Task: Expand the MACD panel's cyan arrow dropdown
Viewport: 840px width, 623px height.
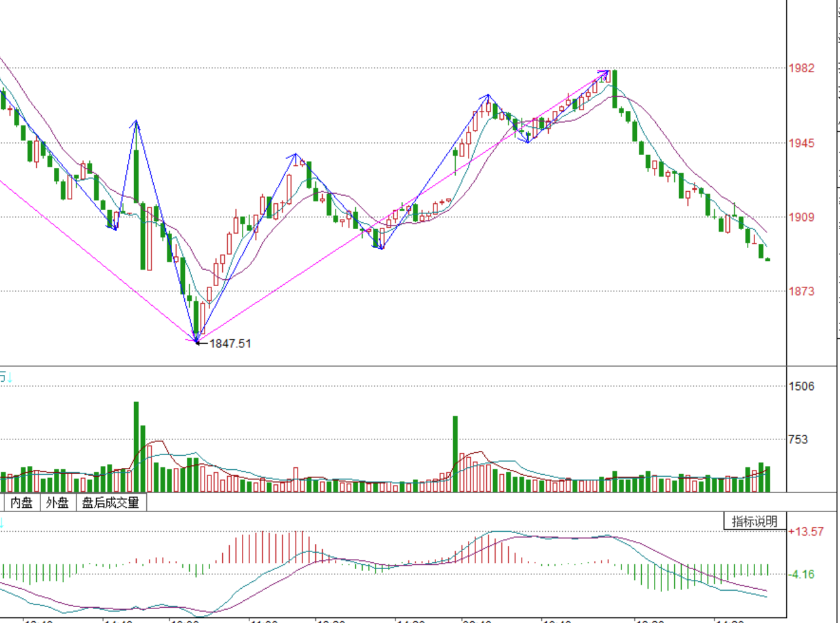Action: coord(2,523)
